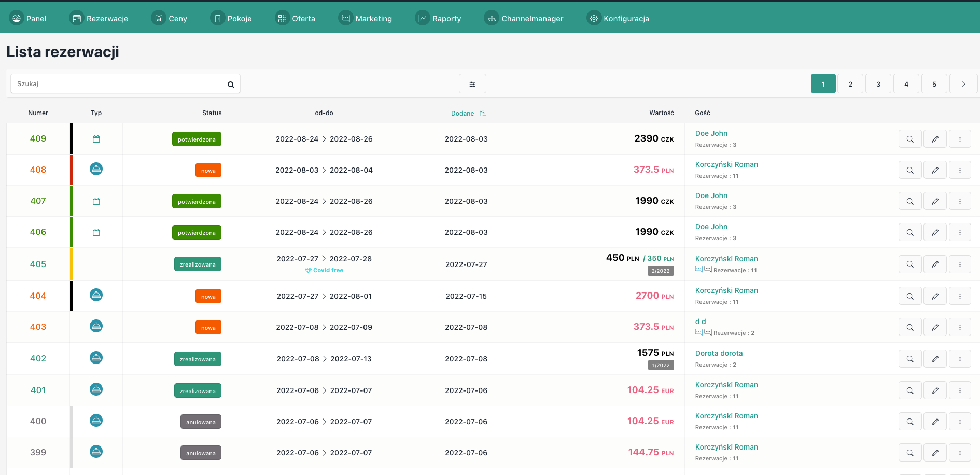980x475 pixels.
Task: Open more options for reservation 405
Action: (960, 264)
